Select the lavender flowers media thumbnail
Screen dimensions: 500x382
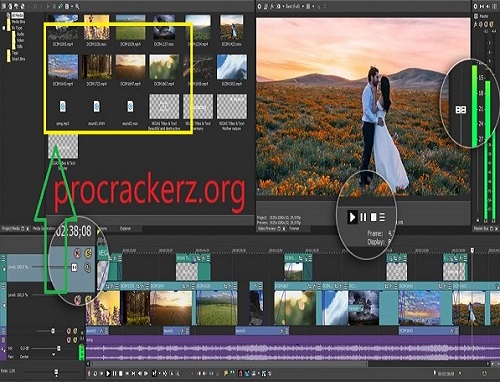97,27
